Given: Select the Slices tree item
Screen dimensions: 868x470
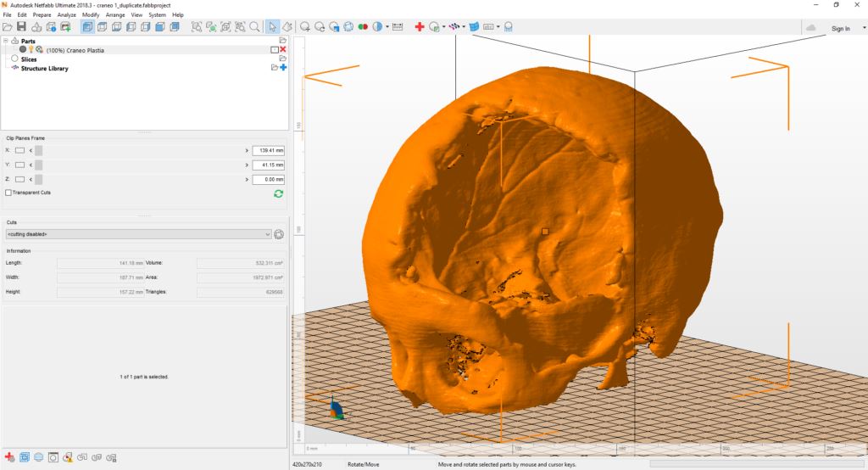Looking at the screenshot, I should tap(28, 59).
